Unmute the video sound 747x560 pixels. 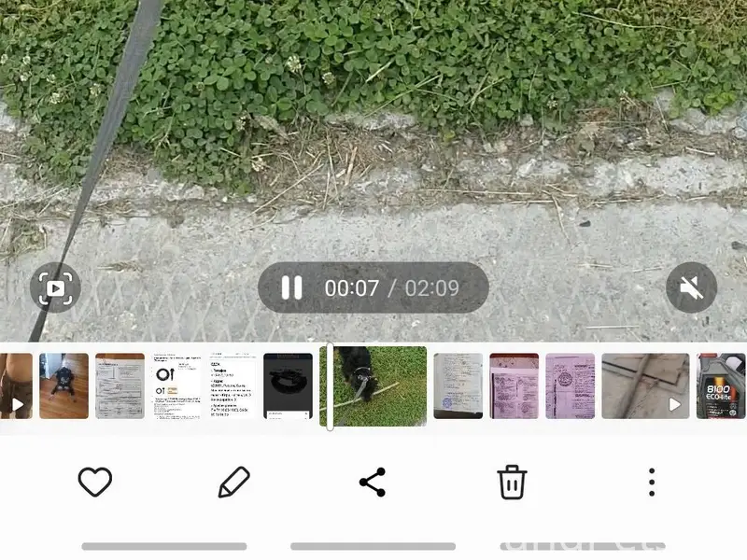(691, 287)
